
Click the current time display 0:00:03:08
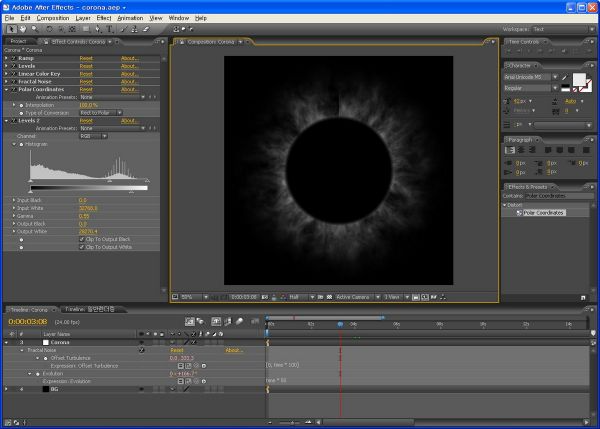pos(28,322)
